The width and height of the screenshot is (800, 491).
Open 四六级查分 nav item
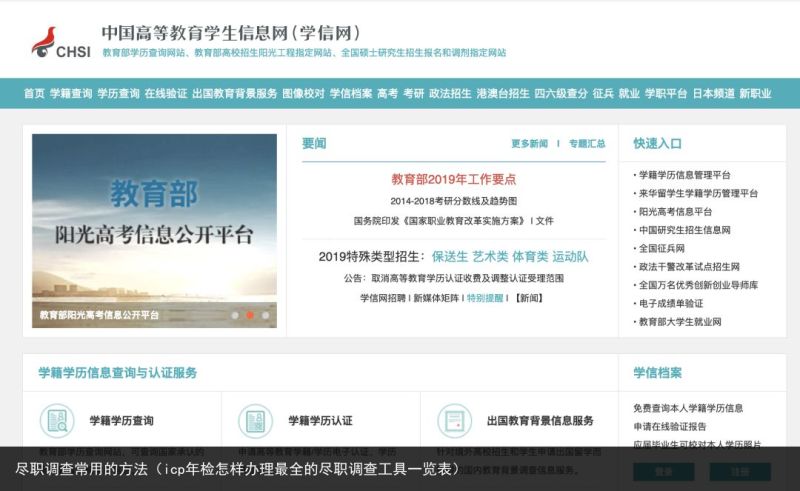[x=561, y=93]
